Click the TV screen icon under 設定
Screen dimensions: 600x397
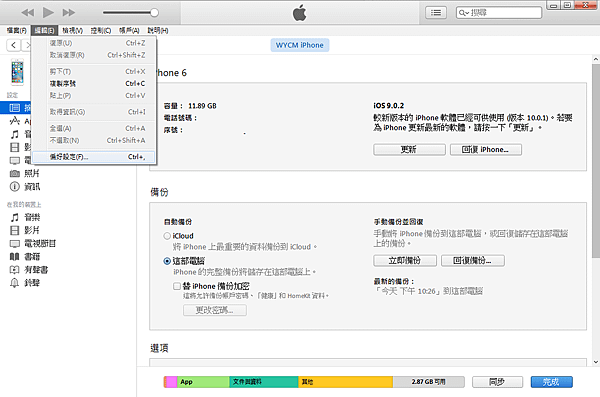[15, 160]
